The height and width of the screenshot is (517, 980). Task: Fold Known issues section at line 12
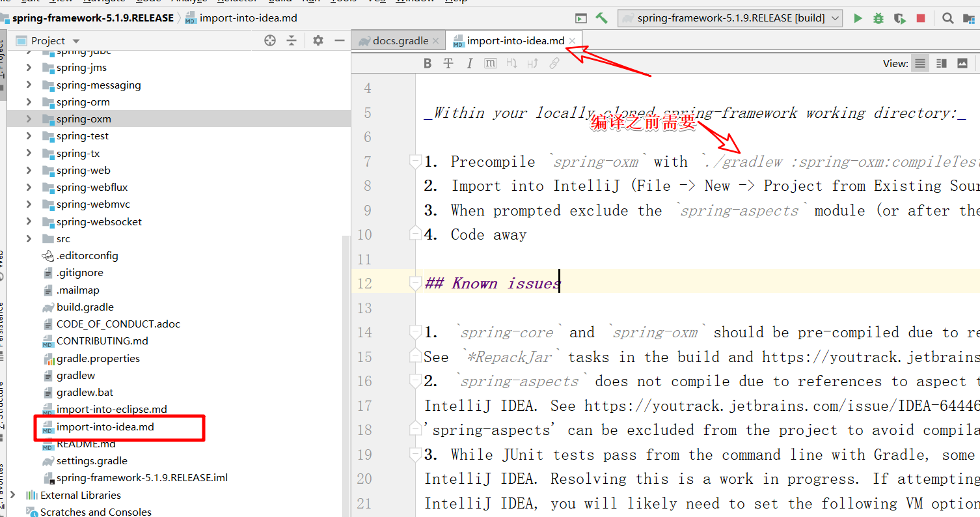[414, 283]
